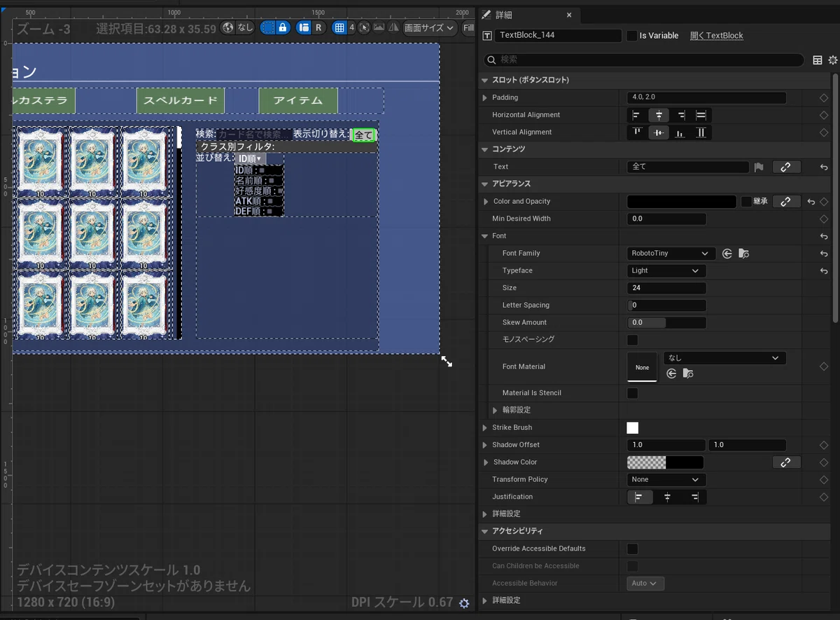Click the localization globe icon in designer toolbar
The image size is (840, 620).
click(x=227, y=28)
